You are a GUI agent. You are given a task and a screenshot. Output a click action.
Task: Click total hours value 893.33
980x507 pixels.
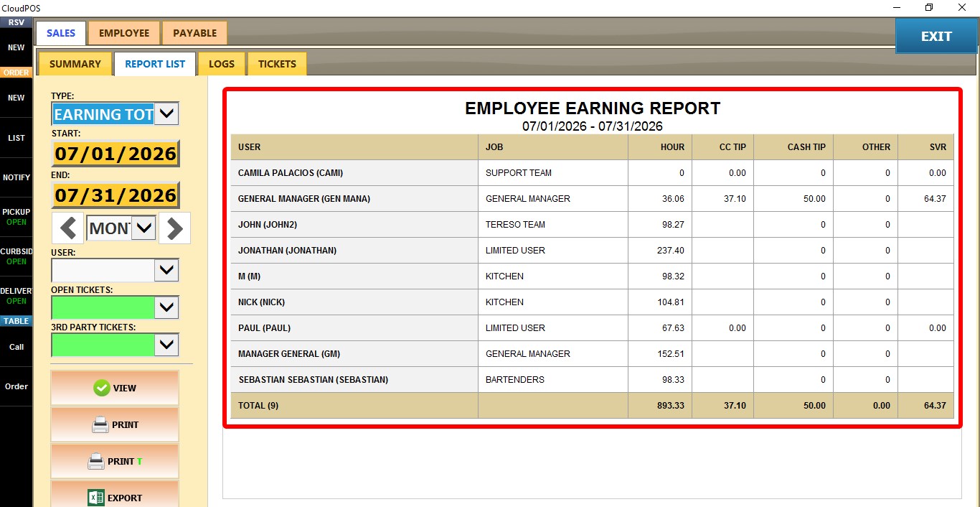pyautogui.click(x=671, y=406)
